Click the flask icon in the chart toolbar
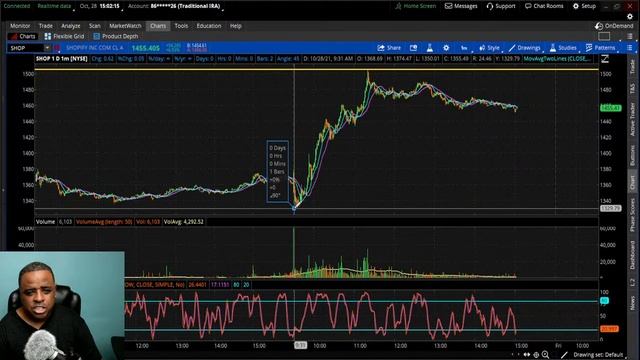640x360 pixels. (430, 48)
